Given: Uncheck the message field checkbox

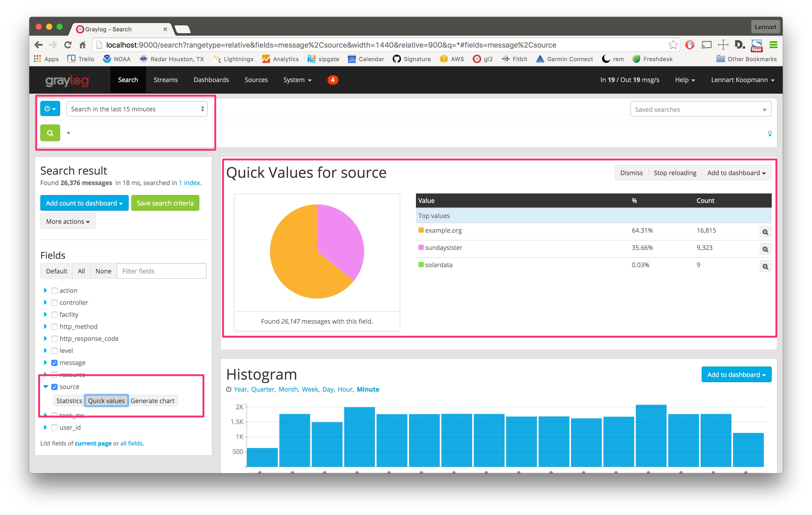Looking at the screenshot, I should [x=54, y=363].
